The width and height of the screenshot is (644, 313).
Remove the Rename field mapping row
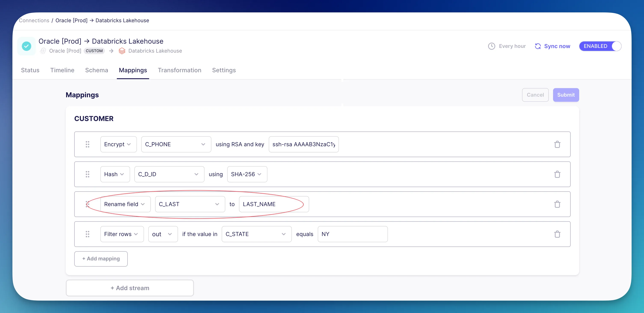[x=557, y=204]
